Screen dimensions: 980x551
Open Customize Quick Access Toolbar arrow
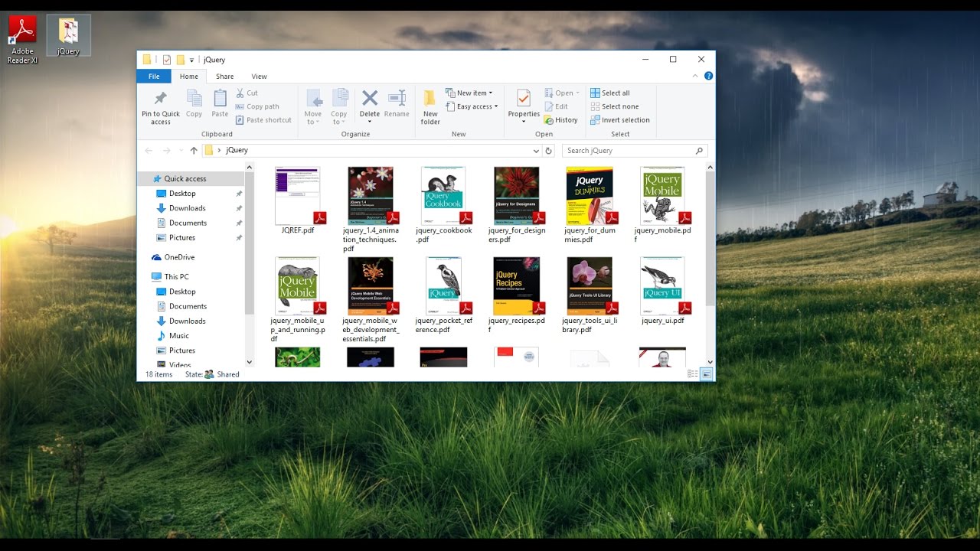pos(191,60)
